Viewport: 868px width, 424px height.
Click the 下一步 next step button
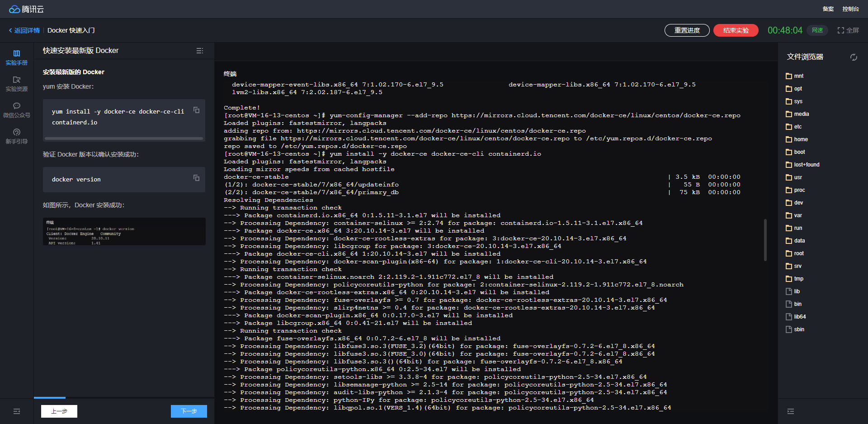[189, 411]
